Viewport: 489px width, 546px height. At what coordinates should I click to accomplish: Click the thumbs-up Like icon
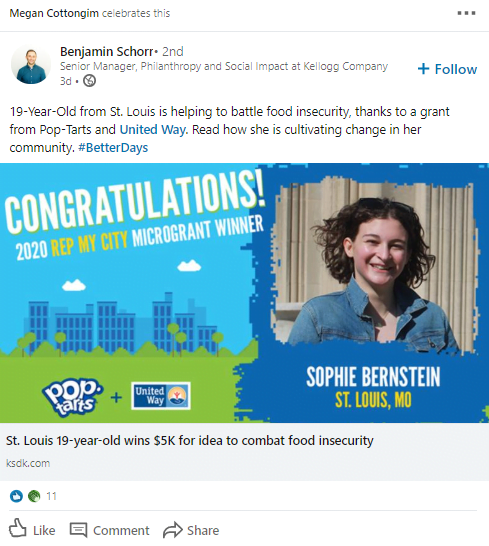pos(17,528)
